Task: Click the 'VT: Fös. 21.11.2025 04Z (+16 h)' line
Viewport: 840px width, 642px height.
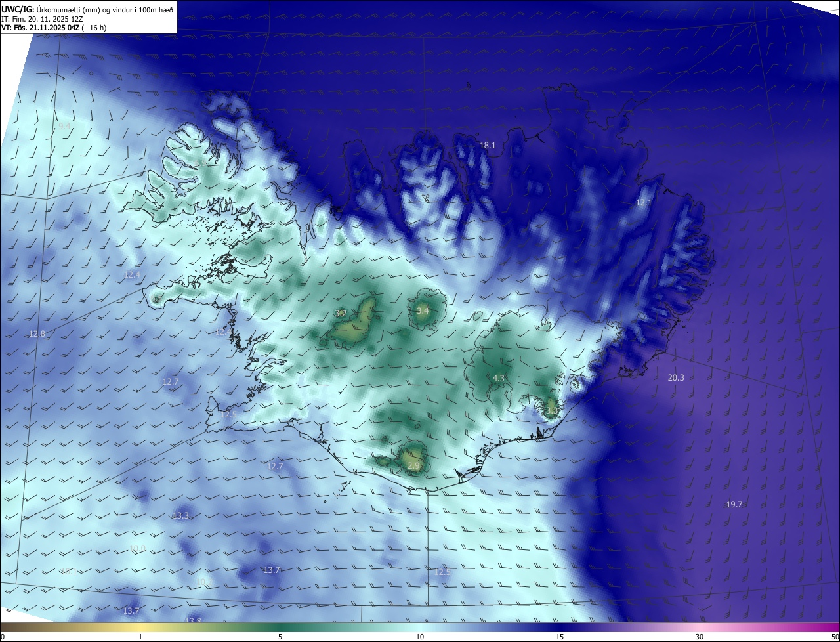Action: tap(54, 28)
